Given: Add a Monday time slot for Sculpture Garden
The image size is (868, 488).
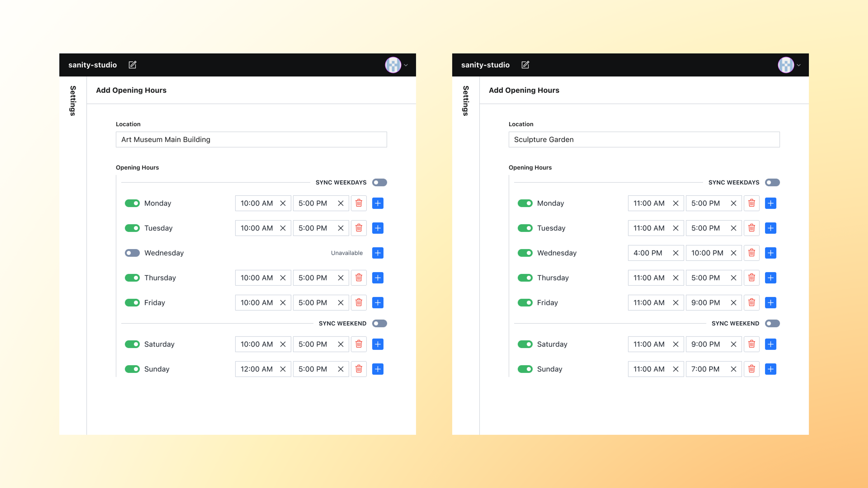Looking at the screenshot, I should (x=771, y=203).
